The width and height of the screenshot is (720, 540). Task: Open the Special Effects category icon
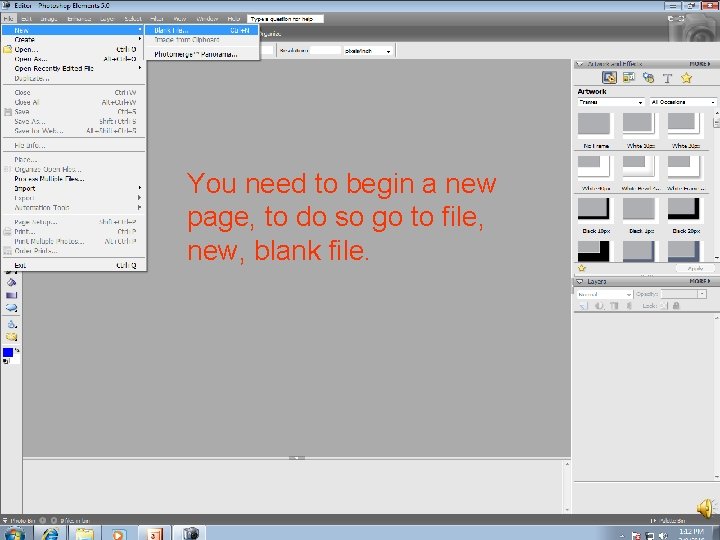[648, 78]
